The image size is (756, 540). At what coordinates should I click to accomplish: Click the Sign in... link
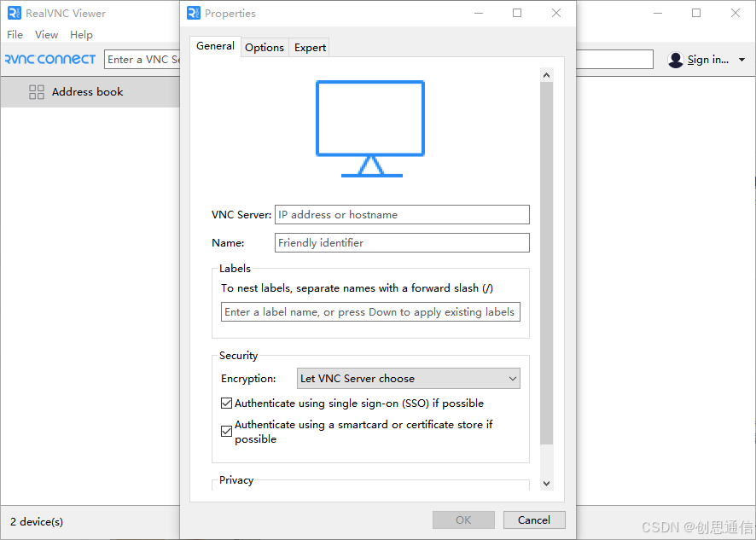click(707, 60)
